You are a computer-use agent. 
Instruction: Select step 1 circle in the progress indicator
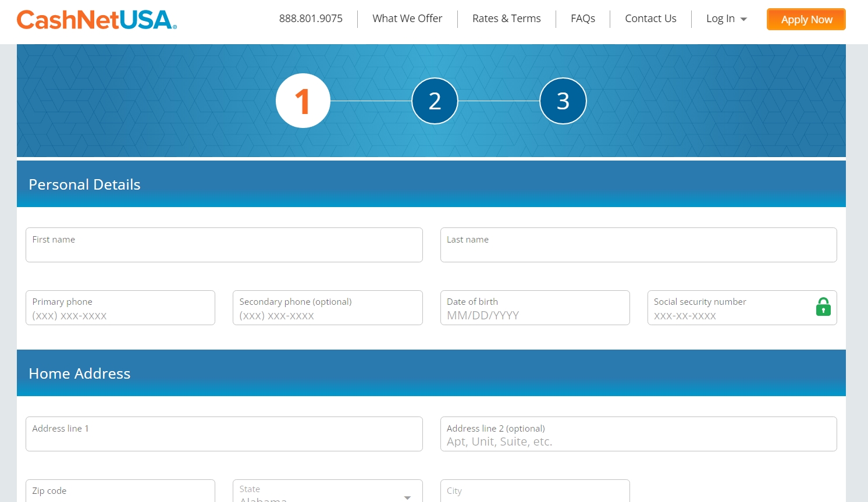click(303, 100)
